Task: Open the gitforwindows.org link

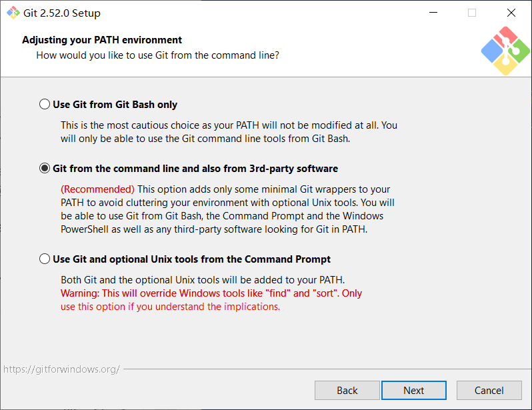Action: (x=61, y=369)
